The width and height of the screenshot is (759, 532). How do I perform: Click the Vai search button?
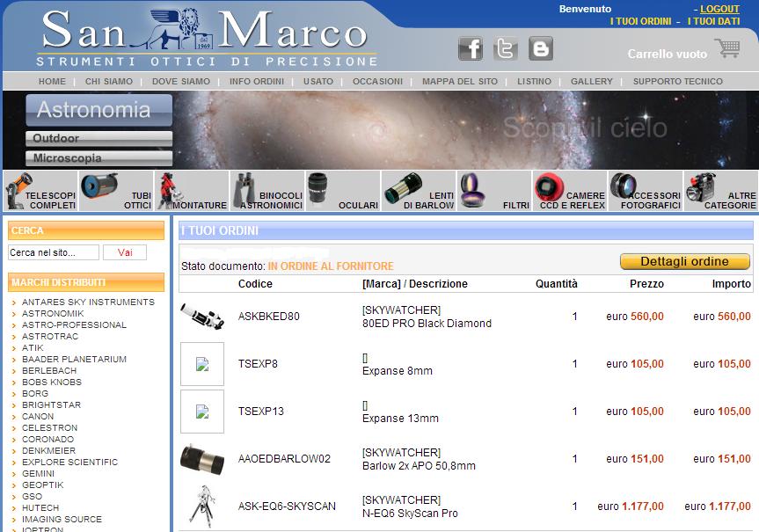[x=125, y=252]
